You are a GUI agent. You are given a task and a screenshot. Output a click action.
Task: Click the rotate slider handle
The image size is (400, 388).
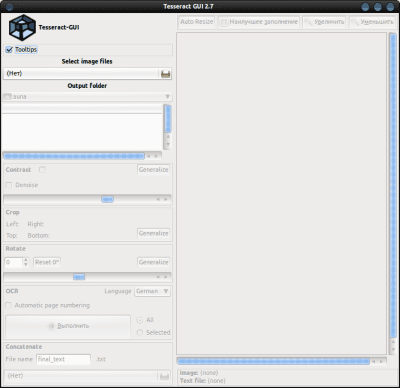(79, 277)
